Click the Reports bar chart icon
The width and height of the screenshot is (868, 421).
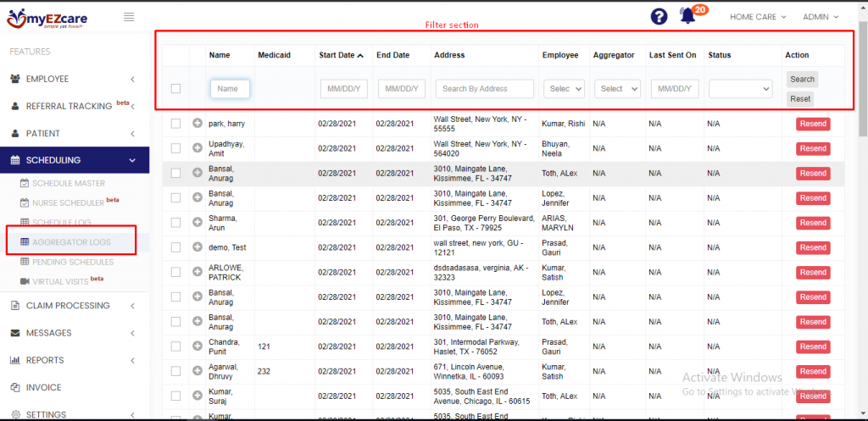tap(15, 360)
